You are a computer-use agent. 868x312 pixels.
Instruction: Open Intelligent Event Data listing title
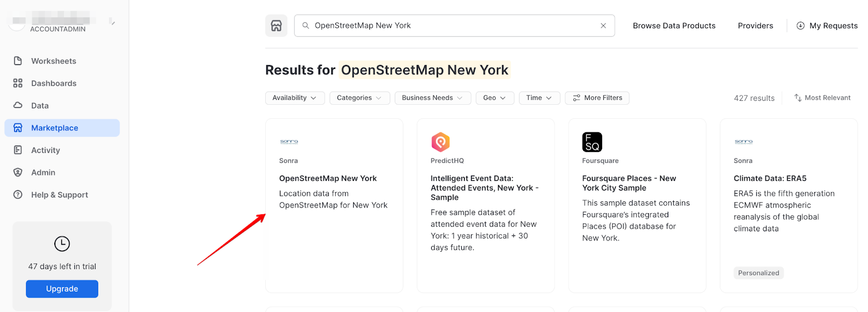(x=484, y=188)
